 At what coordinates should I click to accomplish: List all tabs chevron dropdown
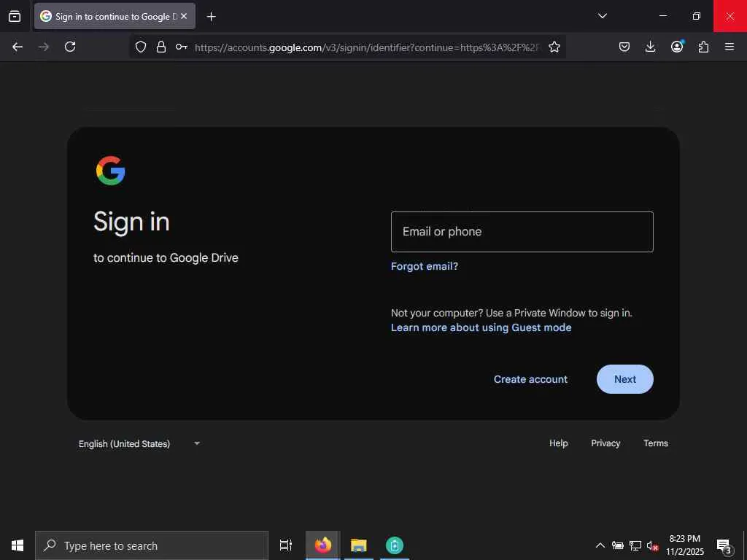click(602, 16)
